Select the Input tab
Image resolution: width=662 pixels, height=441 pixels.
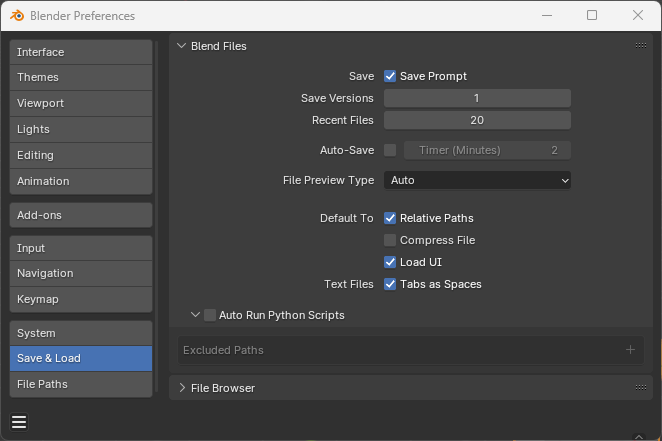pos(81,248)
